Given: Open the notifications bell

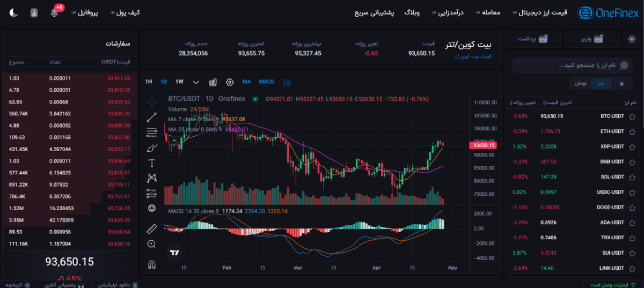Looking at the screenshot, I should point(54,12).
